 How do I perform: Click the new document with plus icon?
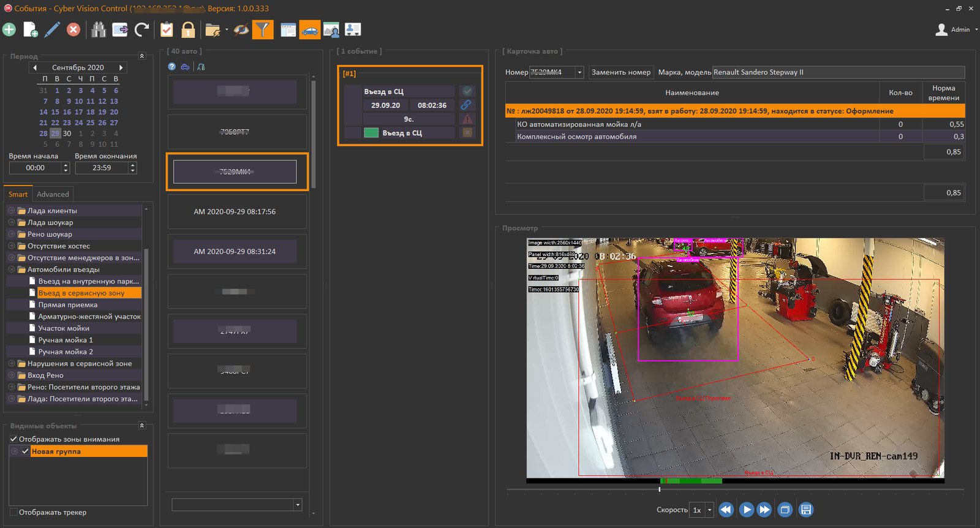point(31,29)
